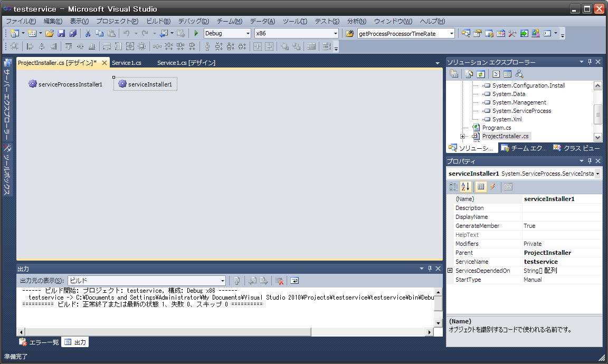This screenshot has width=608, height=364.
Task: Click the Make Same Size layout icon
Action: tap(130, 46)
